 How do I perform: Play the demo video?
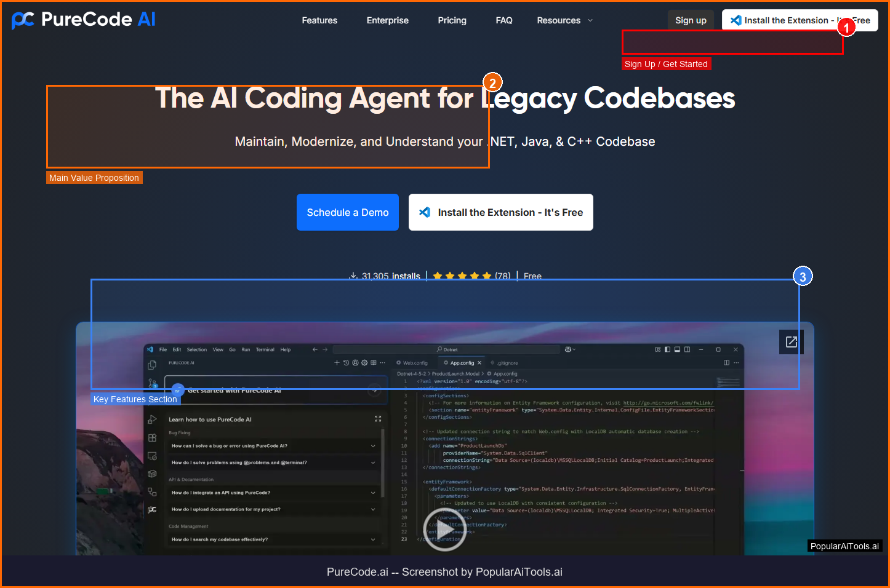(444, 529)
